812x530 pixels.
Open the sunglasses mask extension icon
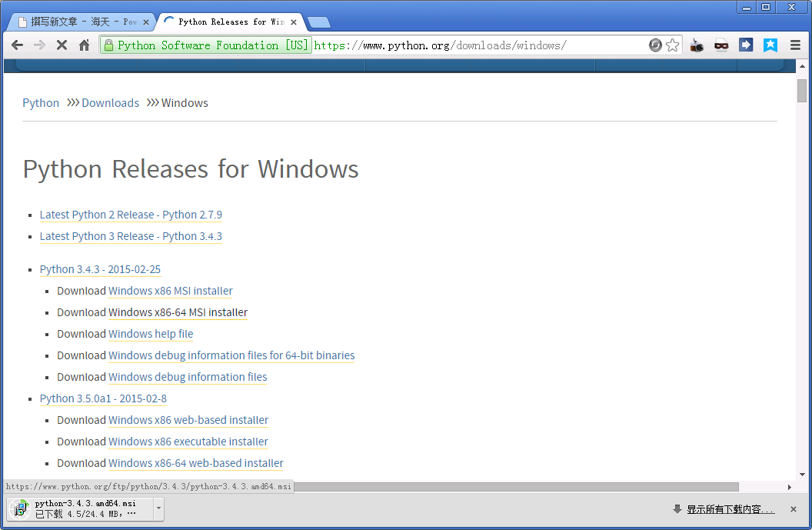[721, 45]
